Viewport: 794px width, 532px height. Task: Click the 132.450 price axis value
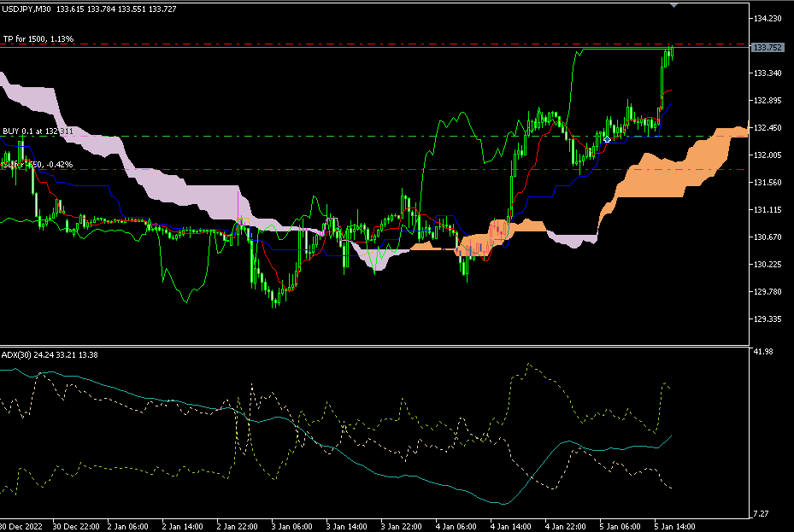point(767,128)
